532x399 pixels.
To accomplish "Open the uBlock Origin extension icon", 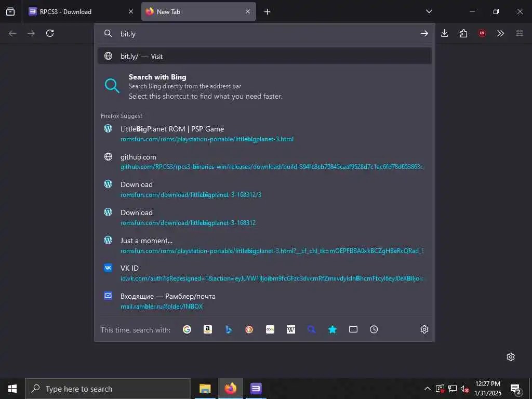I will 482,33.
